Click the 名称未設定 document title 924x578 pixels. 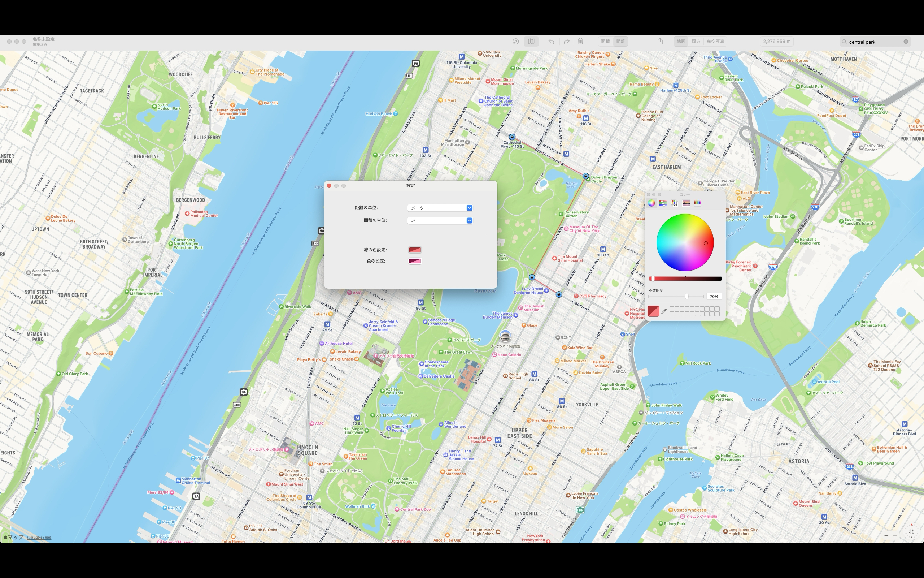pos(43,39)
